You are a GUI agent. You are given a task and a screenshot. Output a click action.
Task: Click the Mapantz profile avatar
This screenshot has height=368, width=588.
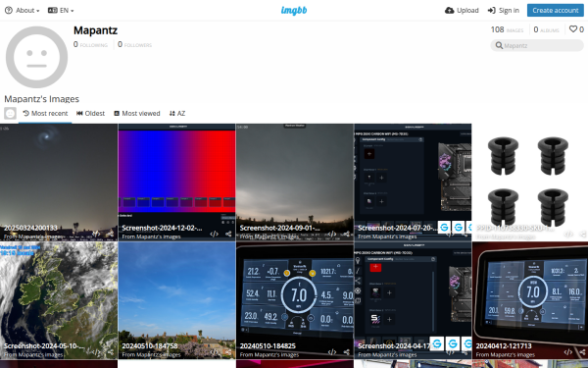tap(37, 57)
